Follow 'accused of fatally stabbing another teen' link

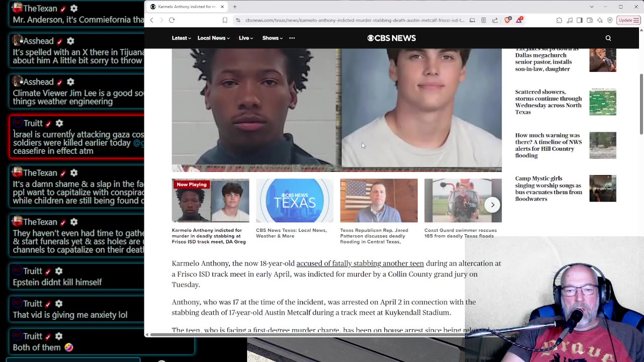point(360,263)
